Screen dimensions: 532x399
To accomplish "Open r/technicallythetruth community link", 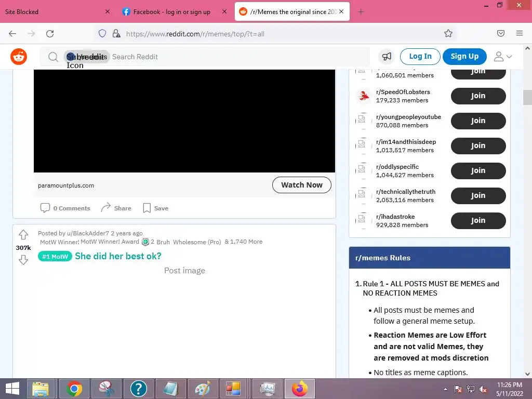I will (405, 192).
